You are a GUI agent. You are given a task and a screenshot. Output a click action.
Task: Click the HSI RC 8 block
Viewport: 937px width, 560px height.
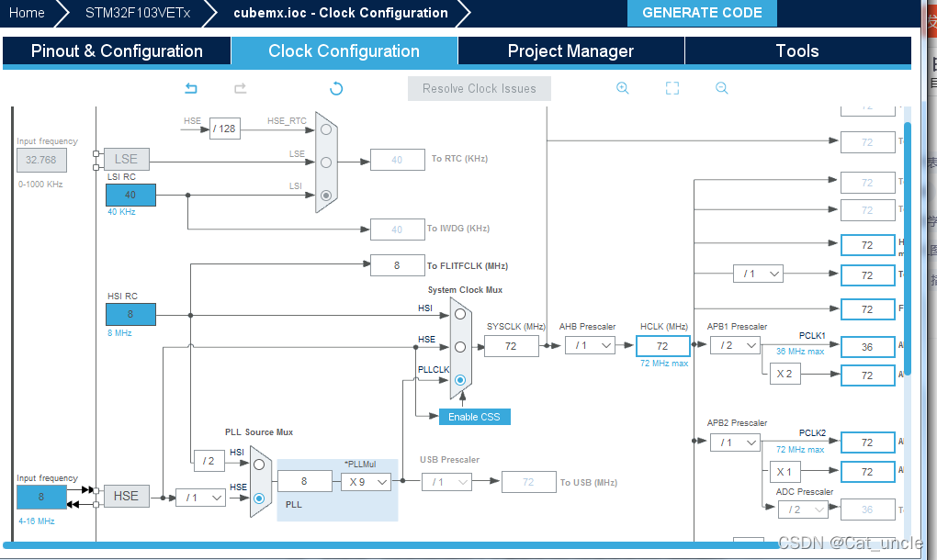pyautogui.click(x=130, y=314)
